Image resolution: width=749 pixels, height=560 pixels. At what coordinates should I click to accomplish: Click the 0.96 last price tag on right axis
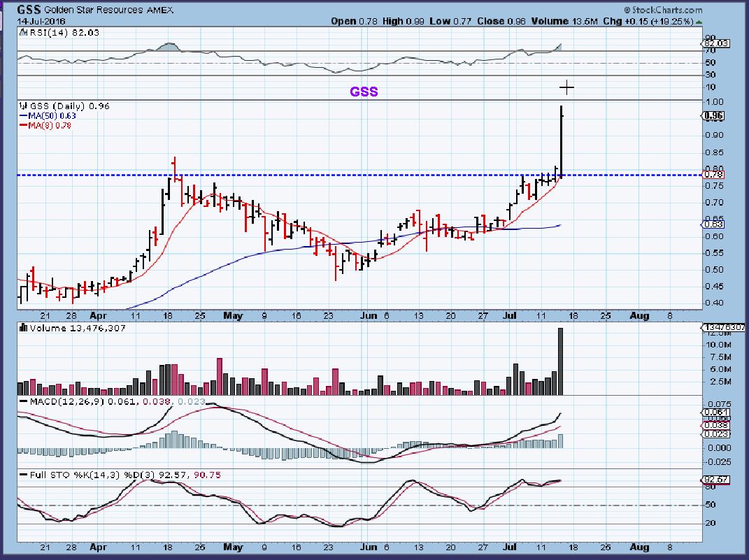click(714, 116)
